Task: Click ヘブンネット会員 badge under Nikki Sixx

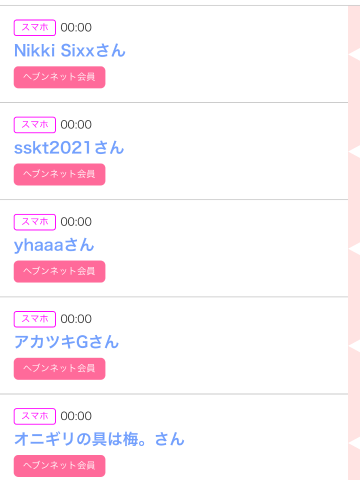Action: 59,77
